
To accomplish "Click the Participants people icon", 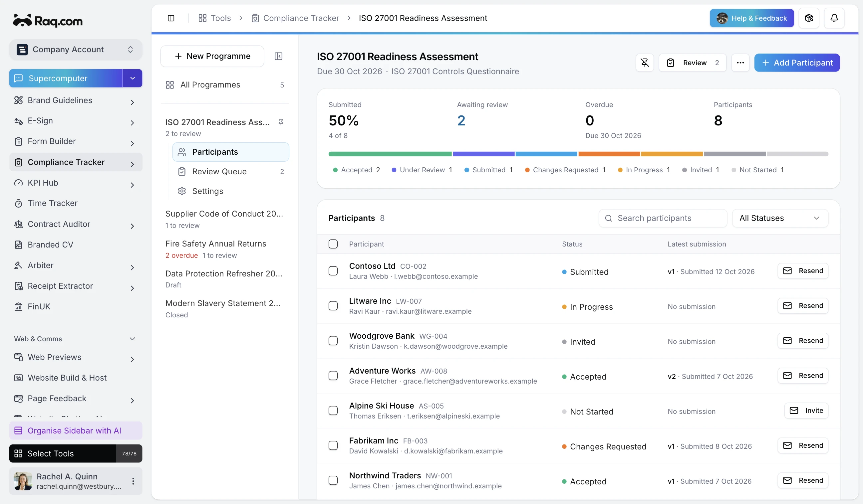I will coord(182,152).
